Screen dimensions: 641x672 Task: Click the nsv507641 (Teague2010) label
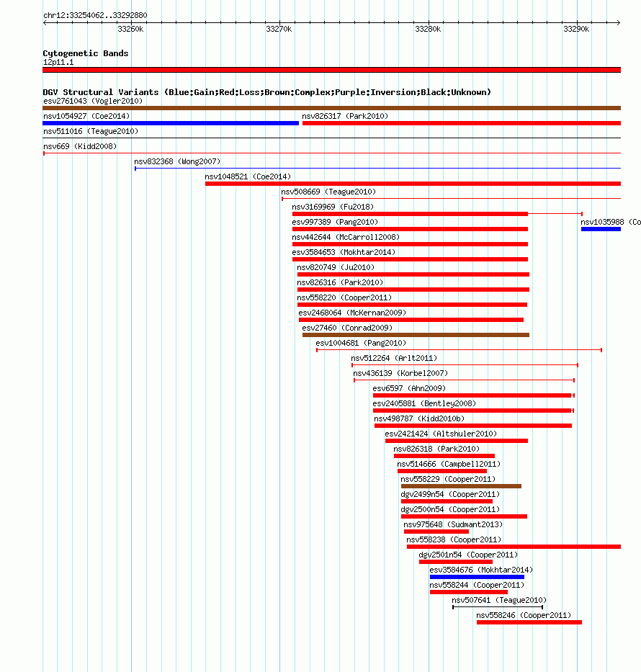click(x=499, y=601)
